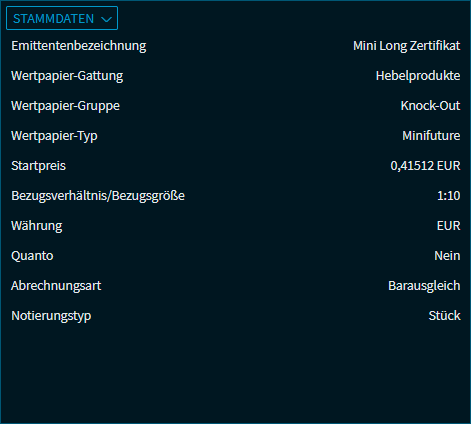Click the Stück value for Notierungstyp
This screenshot has width=471, height=424.
pos(445,316)
